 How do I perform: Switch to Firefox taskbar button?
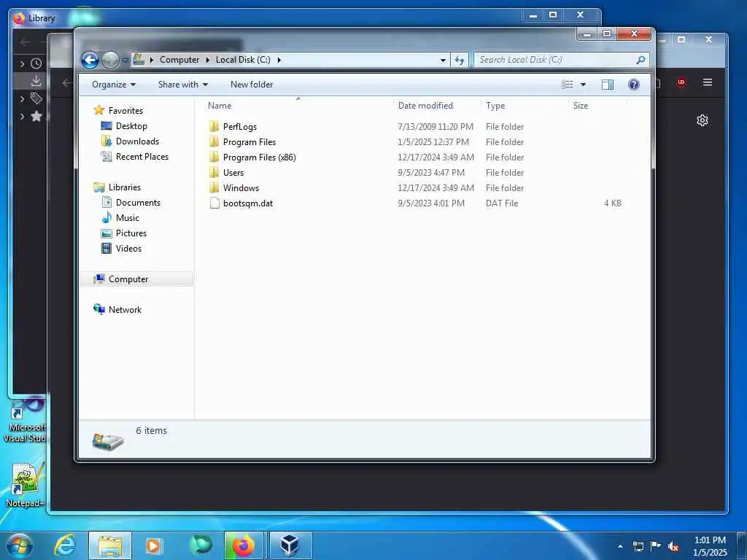coord(244,545)
